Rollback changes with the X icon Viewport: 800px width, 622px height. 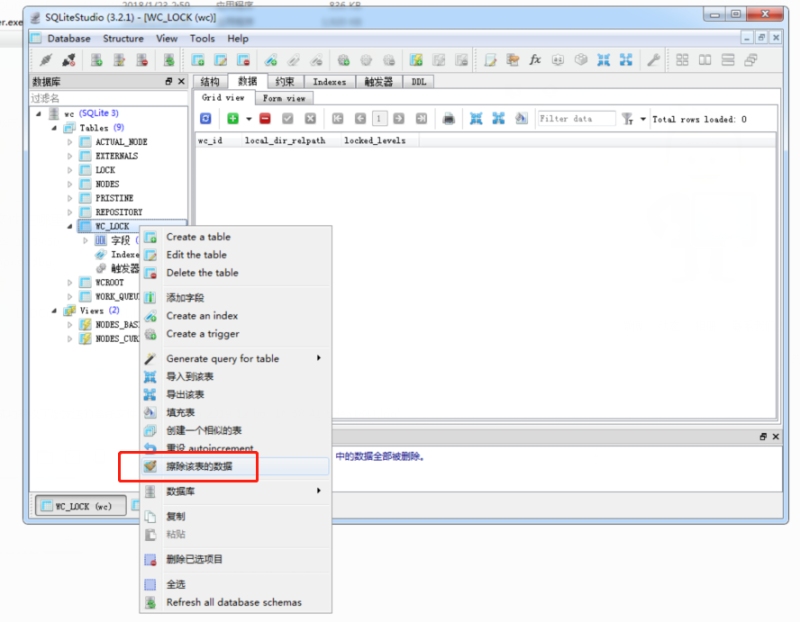[310, 119]
